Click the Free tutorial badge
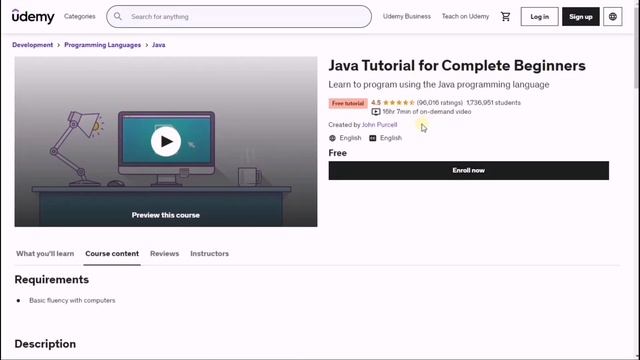The height and width of the screenshot is (360, 640). [348, 103]
